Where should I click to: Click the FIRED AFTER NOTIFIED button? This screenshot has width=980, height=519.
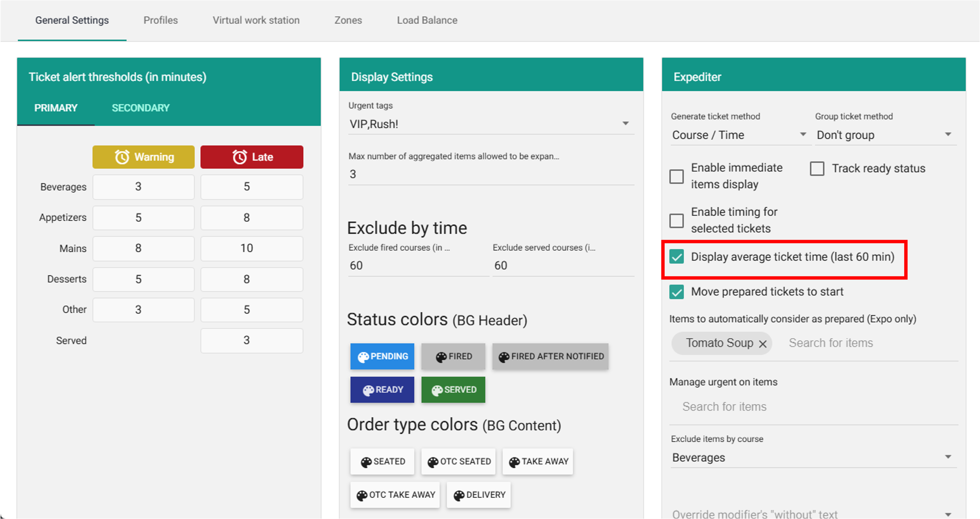[x=550, y=356]
